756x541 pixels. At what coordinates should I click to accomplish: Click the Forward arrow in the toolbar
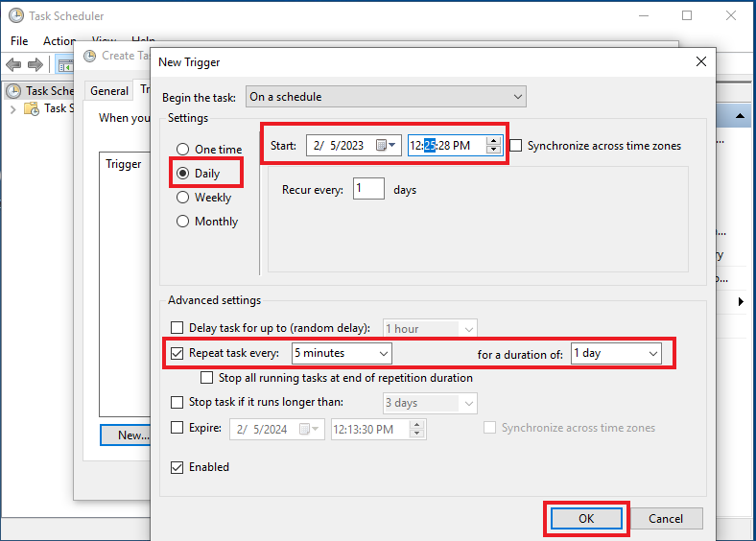pyautogui.click(x=35, y=64)
